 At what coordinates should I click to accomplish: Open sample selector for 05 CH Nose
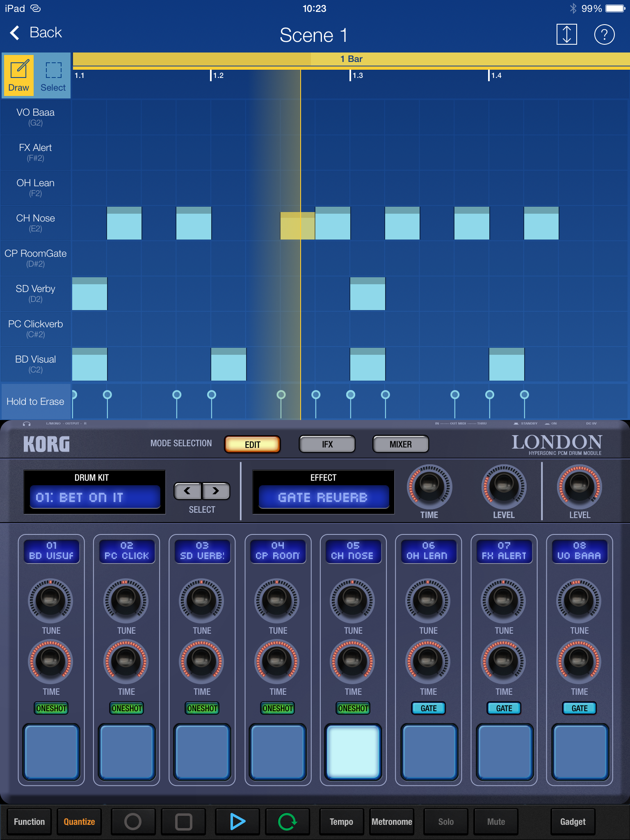(x=353, y=551)
